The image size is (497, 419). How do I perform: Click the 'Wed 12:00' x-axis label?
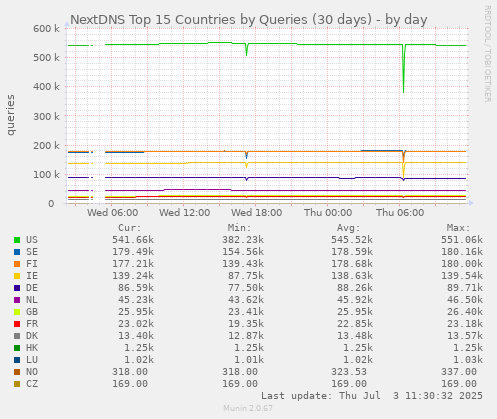[x=185, y=213]
